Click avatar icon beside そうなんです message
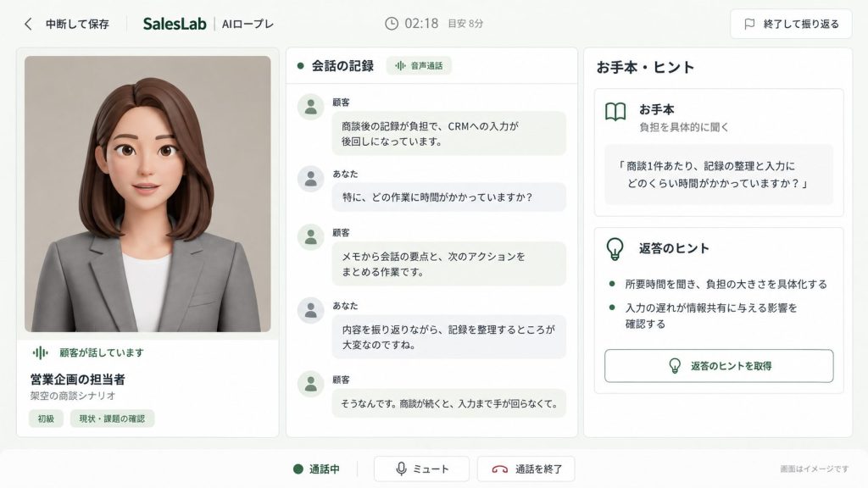Viewport: 868px width, 488px height. point(310,384)
